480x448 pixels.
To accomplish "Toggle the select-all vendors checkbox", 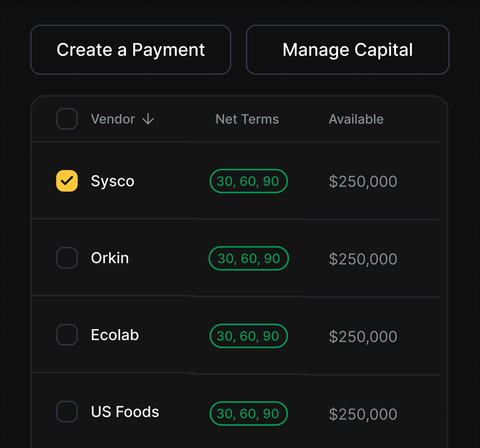I will [x=67, y=119].
